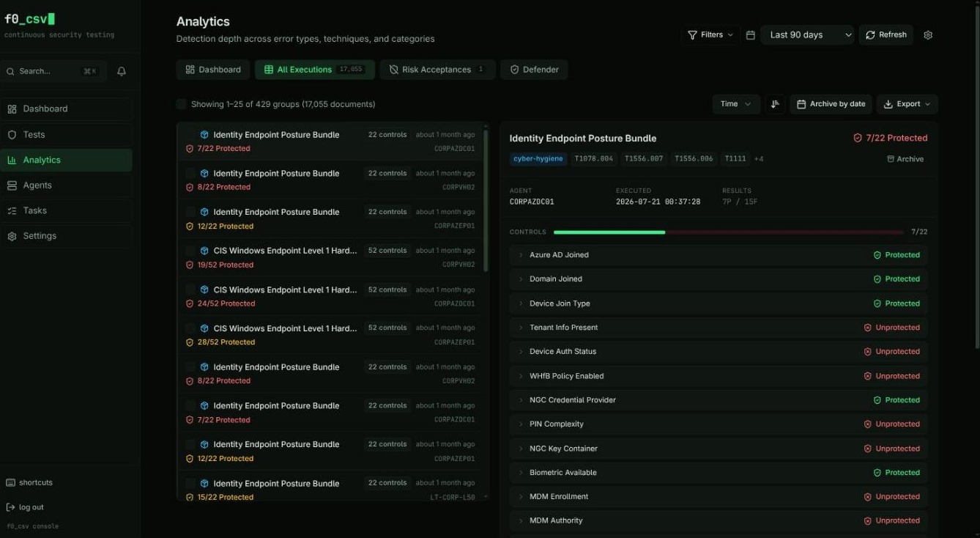Open the Last 90 days date range dropdown
The width and height of the screenshot is (980, 538).
click(x=808, y=34)
